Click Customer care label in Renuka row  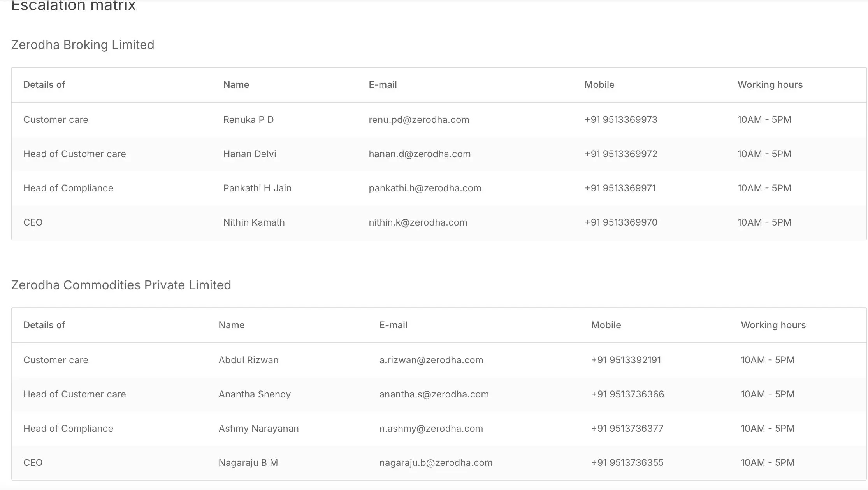(x=56, y=120)
